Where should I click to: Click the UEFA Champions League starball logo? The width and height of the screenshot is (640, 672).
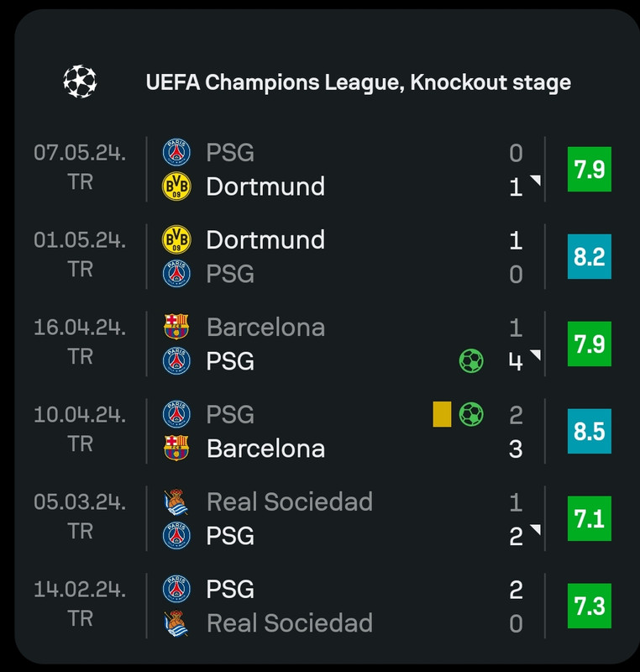pos(80,81)
